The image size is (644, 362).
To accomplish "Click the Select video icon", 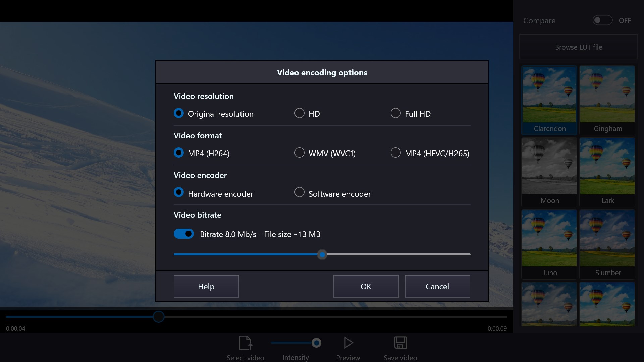I will click(x=245, y=343).
